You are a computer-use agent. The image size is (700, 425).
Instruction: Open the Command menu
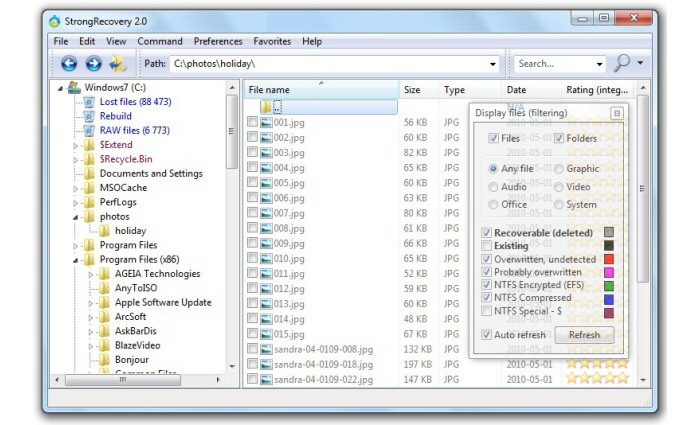tap(160, 41)
